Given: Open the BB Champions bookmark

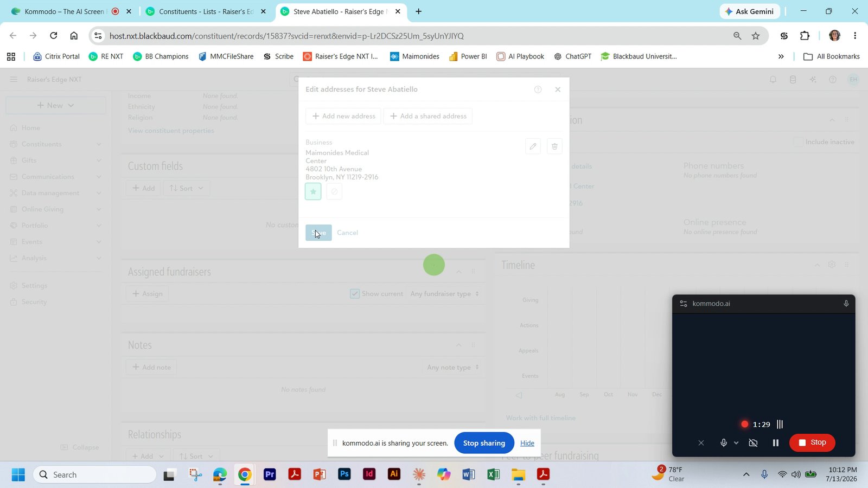Looking at the screenshot, I should [161, 56].
